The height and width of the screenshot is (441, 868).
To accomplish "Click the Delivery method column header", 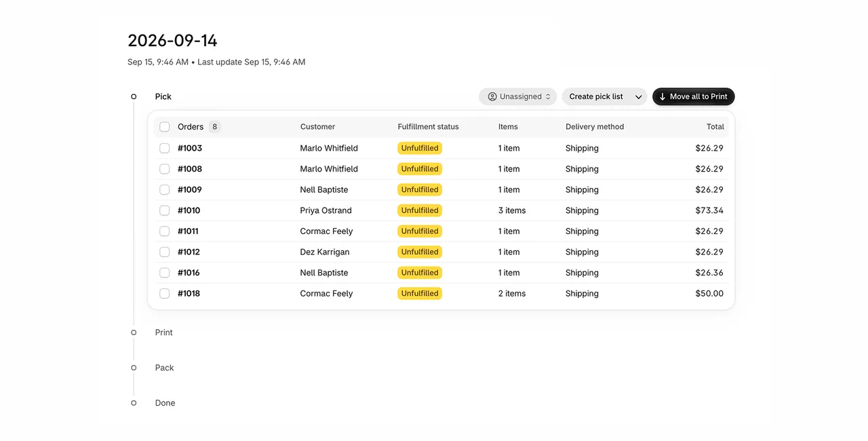I will point(595,127).
